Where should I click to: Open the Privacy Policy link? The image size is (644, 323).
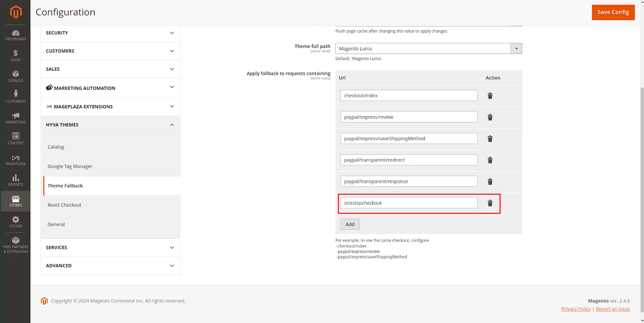click(576, 309)
